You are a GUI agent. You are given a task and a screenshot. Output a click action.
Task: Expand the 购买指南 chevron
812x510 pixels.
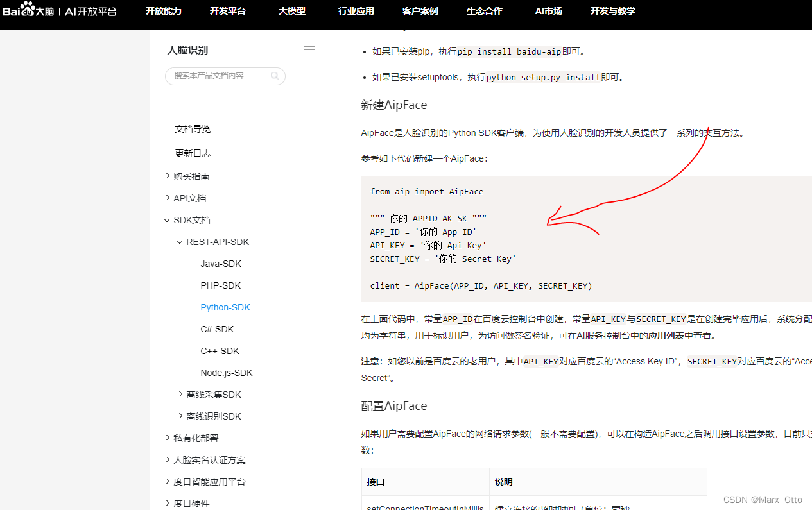click(x=168, y=176)
